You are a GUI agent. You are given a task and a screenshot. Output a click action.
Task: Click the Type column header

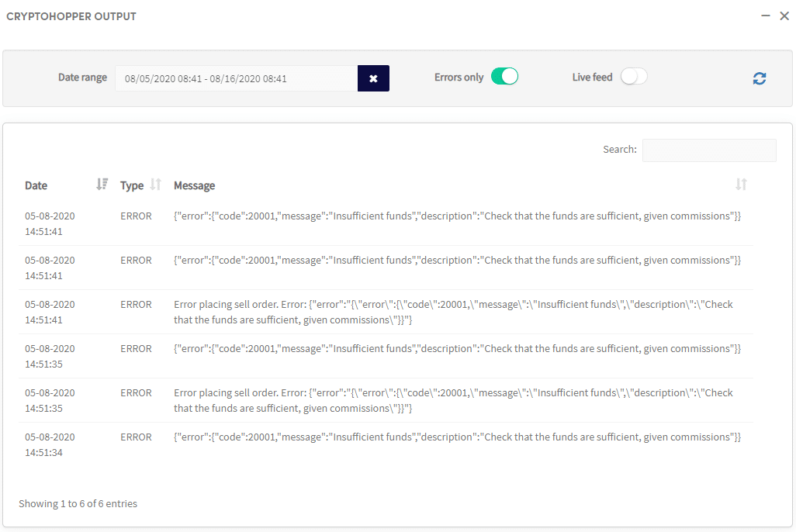[x=132, y=185]
